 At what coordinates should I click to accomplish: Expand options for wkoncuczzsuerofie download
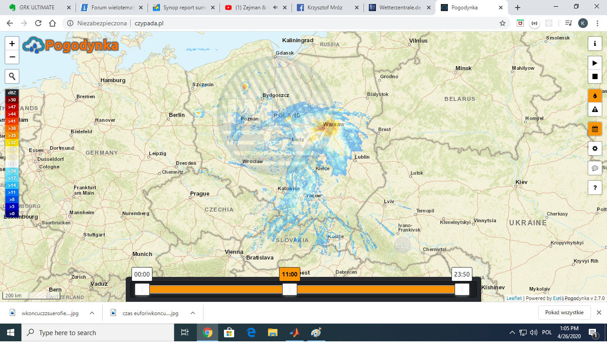92,313
